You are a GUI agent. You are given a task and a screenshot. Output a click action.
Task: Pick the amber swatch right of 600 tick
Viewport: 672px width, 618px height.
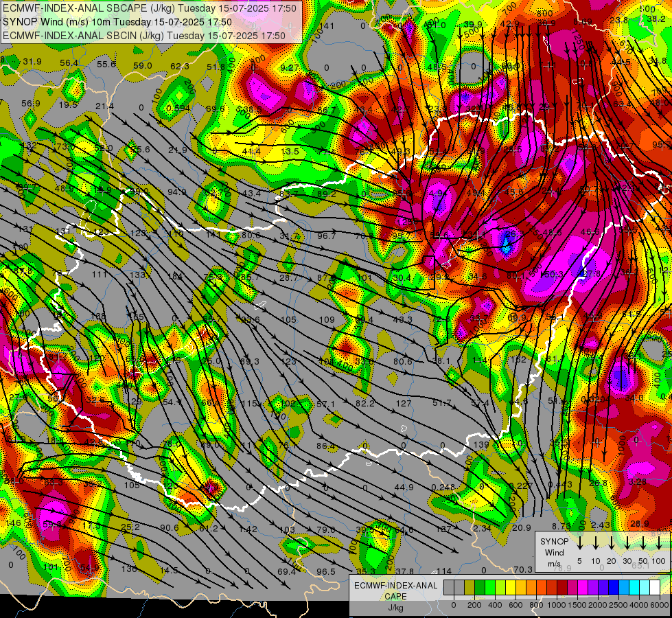521,588
